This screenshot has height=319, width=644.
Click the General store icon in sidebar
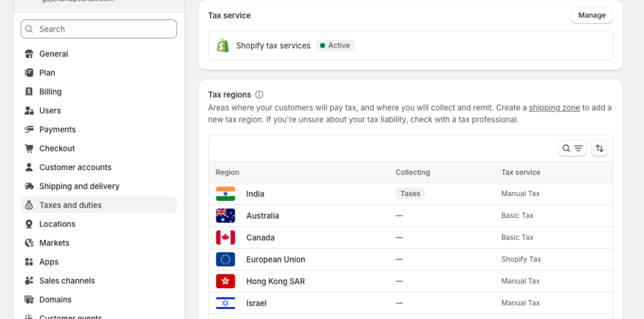click(29, 54)
